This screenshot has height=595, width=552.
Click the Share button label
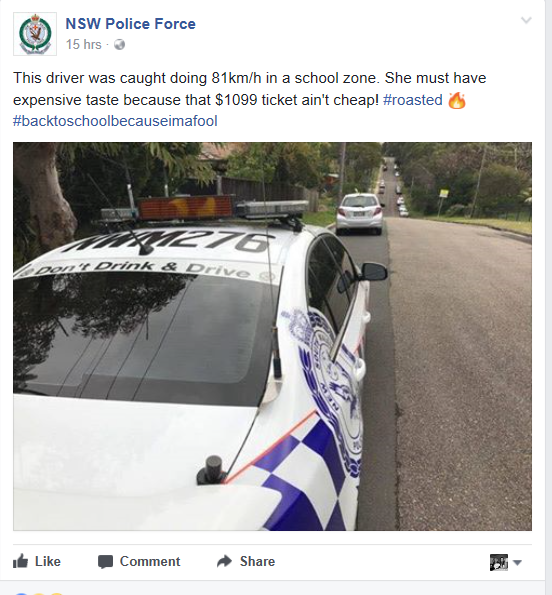[257, 562]
